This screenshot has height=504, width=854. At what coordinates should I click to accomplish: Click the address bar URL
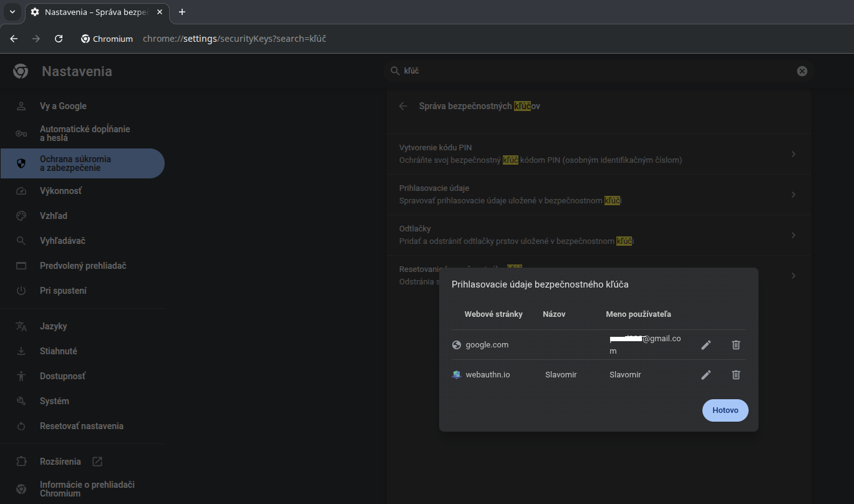click(235, 39)
